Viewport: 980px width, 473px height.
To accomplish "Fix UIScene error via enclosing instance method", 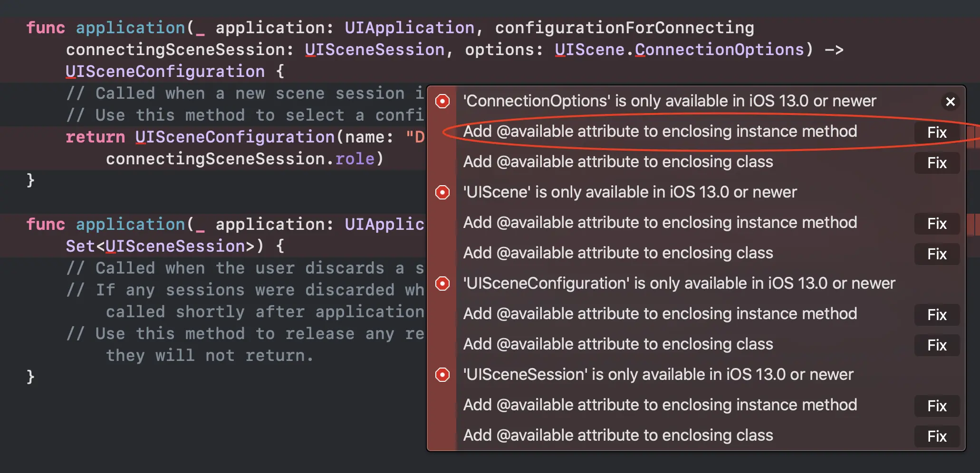I will click(936, 224).
